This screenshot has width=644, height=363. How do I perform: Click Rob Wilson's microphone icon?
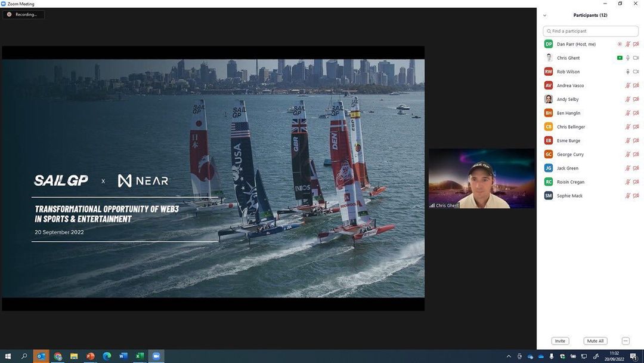627,72
